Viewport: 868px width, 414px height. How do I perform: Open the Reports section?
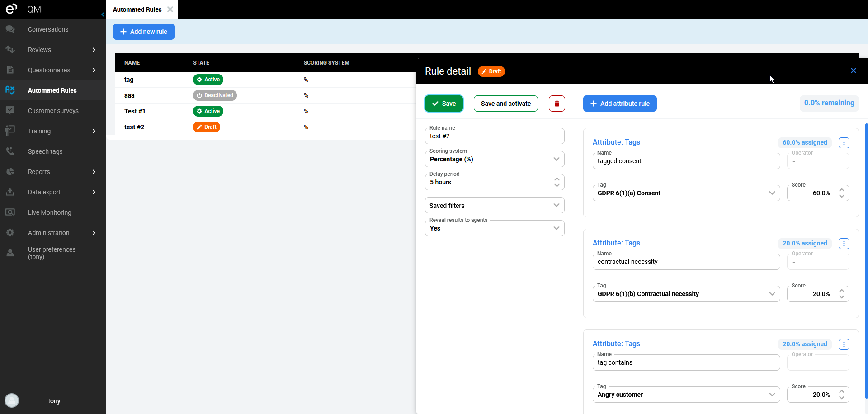click(x=39, y=172)
